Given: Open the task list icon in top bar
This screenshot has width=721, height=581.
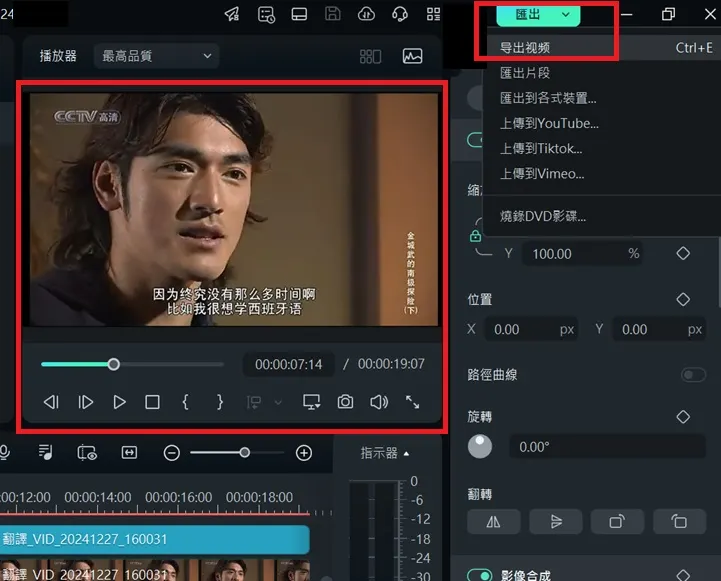Looking at the screenshot, I should [x=266, y=14].
